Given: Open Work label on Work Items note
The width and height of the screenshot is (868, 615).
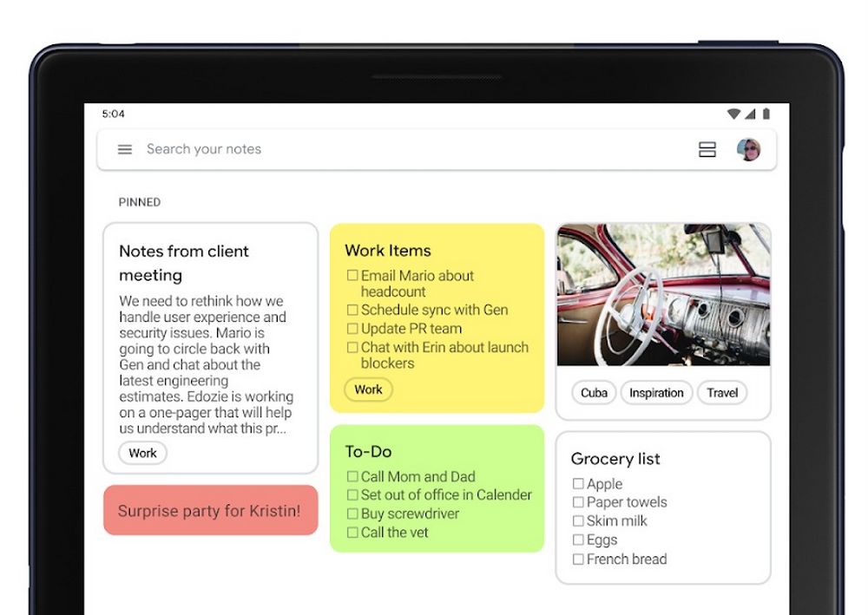Looking at the screenshot, I should point(369,389).
